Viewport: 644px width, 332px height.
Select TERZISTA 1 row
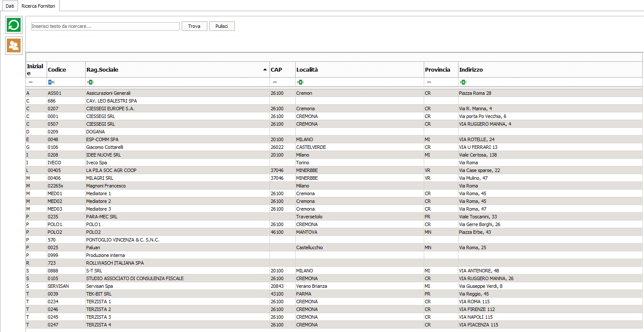334,302
